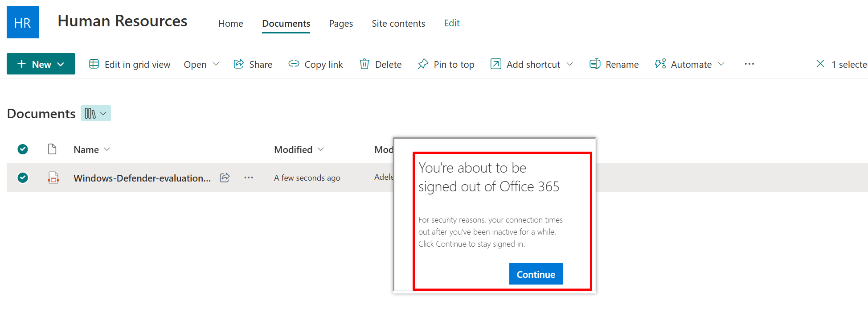
Task: Click the '1 selected' text
Action: [849, 64]
